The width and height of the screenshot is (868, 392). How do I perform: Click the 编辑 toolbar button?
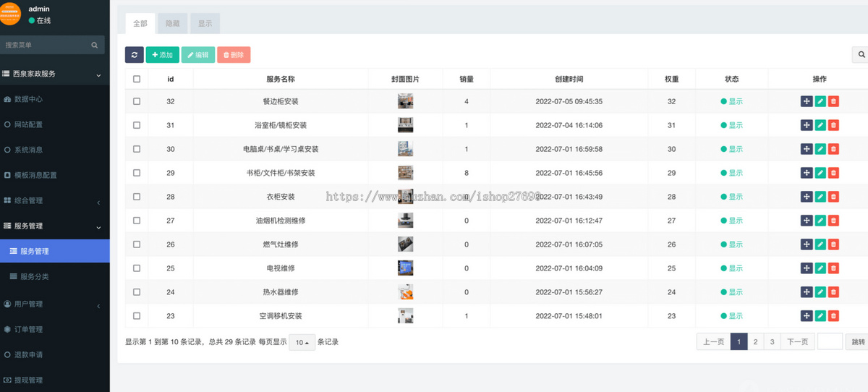coord(198,55)
